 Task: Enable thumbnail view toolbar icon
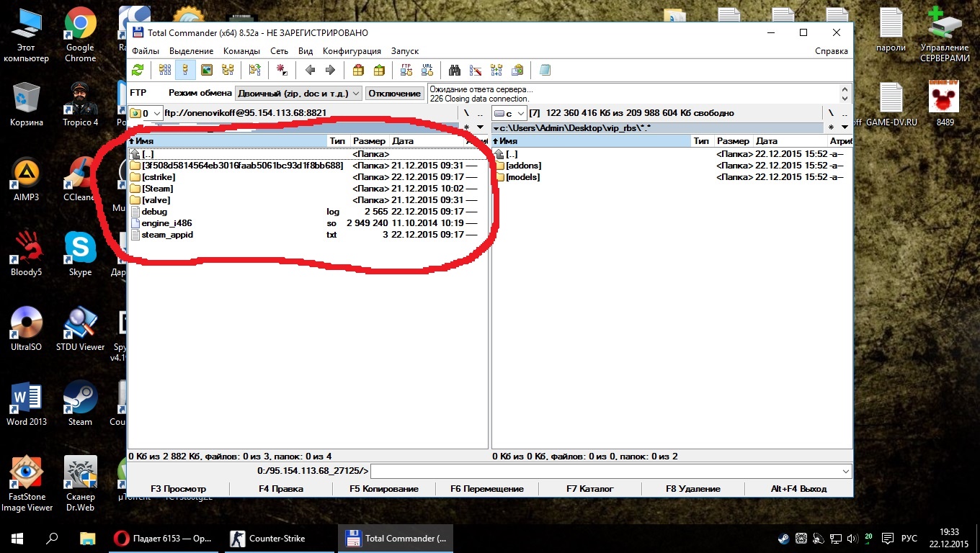pyautogui.click(x=207, y=70)
